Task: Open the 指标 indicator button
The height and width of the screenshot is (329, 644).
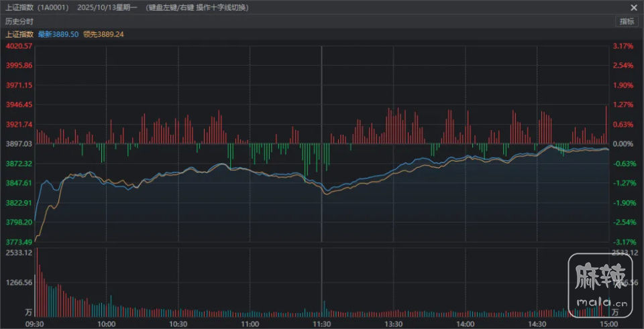Action: 627,21
